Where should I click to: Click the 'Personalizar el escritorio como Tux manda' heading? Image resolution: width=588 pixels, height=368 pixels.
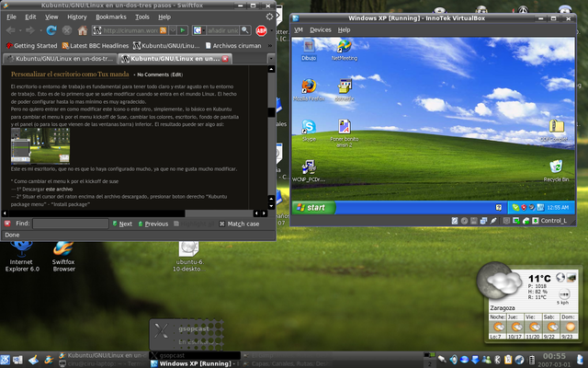[70, 75]
